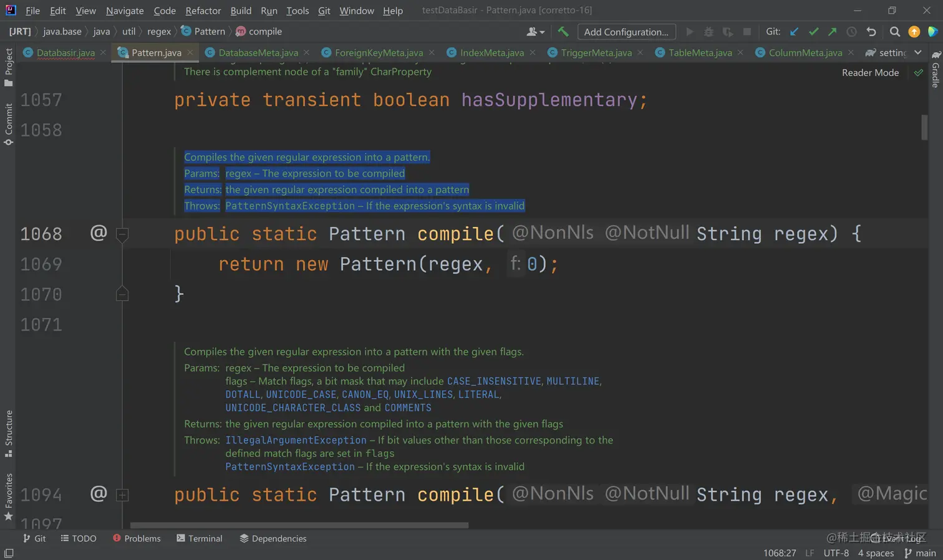Open the Navigate menu
The image size is (943, 560).
coord(124,11)
